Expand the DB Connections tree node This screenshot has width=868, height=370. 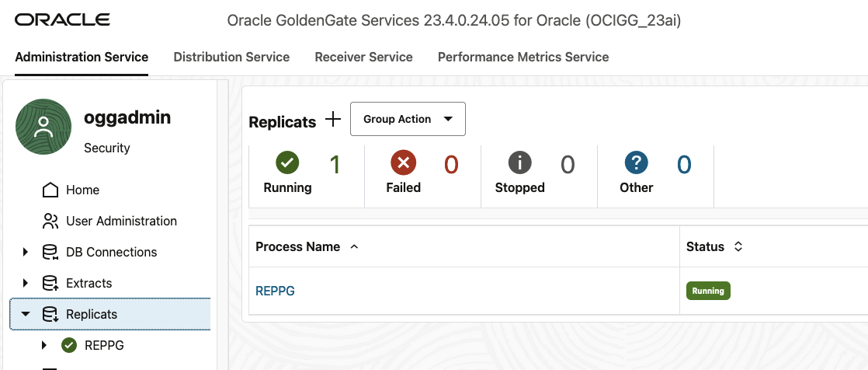26,252
